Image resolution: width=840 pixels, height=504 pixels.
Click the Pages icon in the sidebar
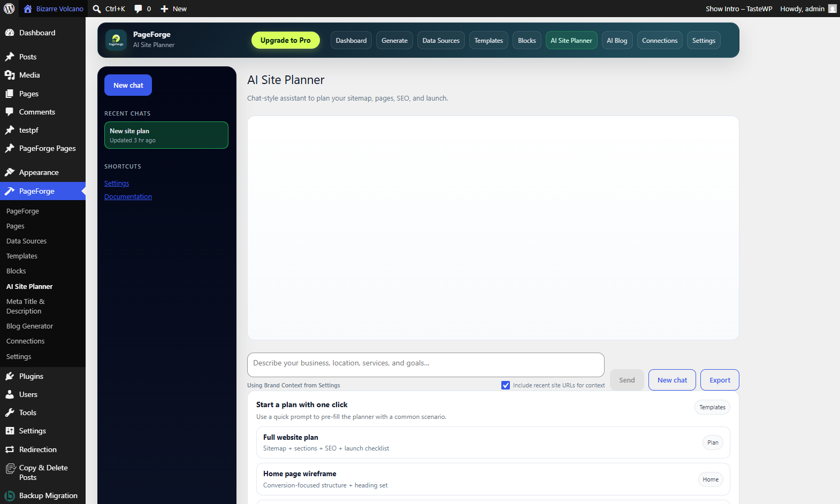[10, 94]
